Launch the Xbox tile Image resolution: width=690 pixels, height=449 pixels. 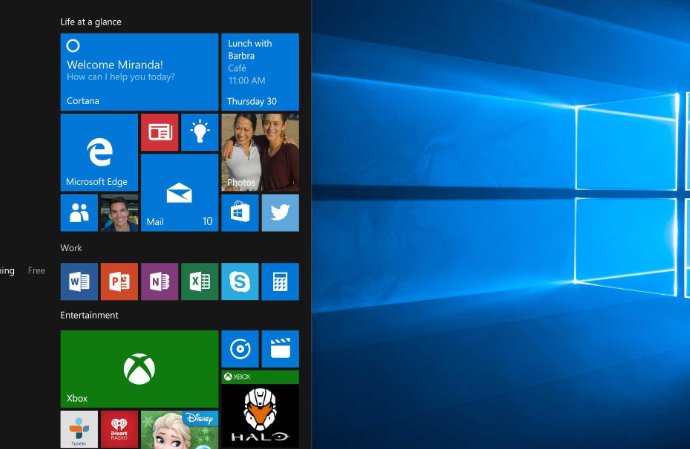[x=139, y=368]
